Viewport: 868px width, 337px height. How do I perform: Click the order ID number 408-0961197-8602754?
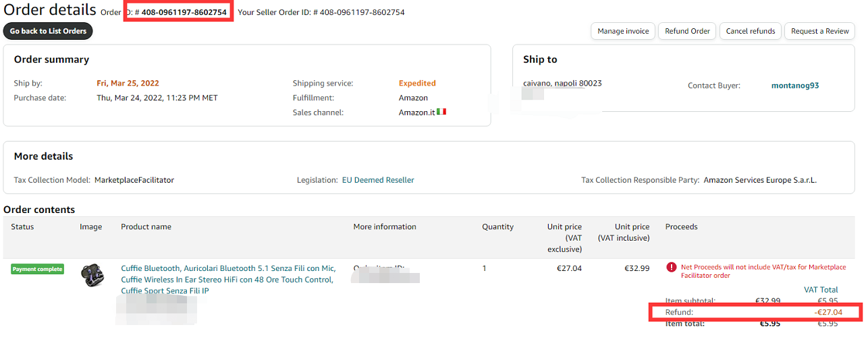184,12
